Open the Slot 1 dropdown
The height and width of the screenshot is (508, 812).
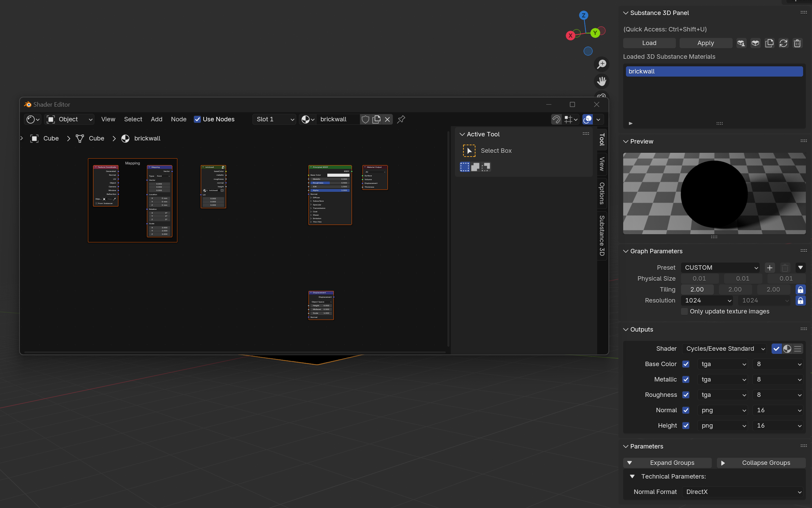coord(274,119)
